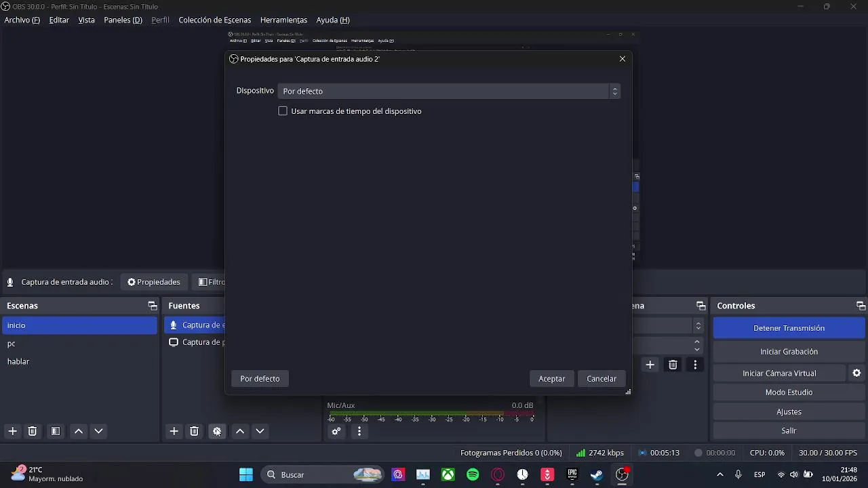Close the audio capture properties dialog

(623, 59)
